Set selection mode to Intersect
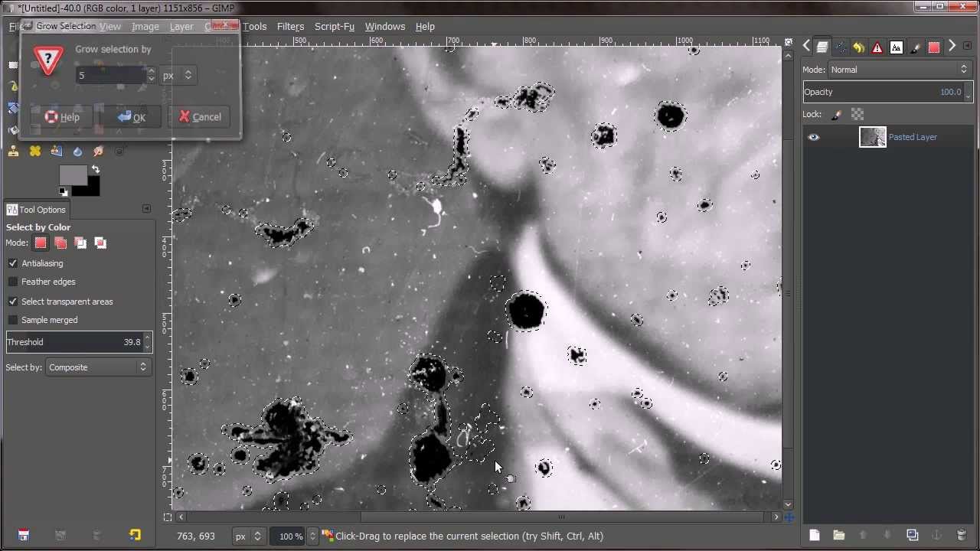980x551 pixels. pyautogui.click(x=100, y=243)
